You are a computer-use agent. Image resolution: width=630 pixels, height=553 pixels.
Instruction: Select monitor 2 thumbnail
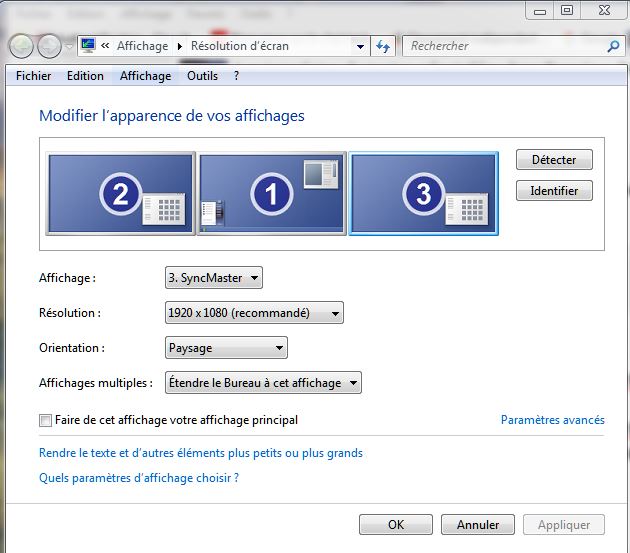click(x=121, y=193)
